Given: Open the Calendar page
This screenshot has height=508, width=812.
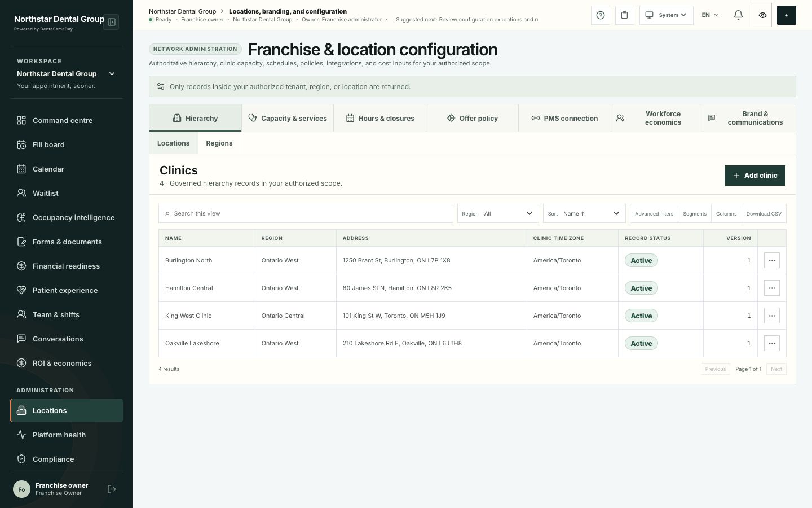Looking at the screenshot, I should click(x=67, y=169).
